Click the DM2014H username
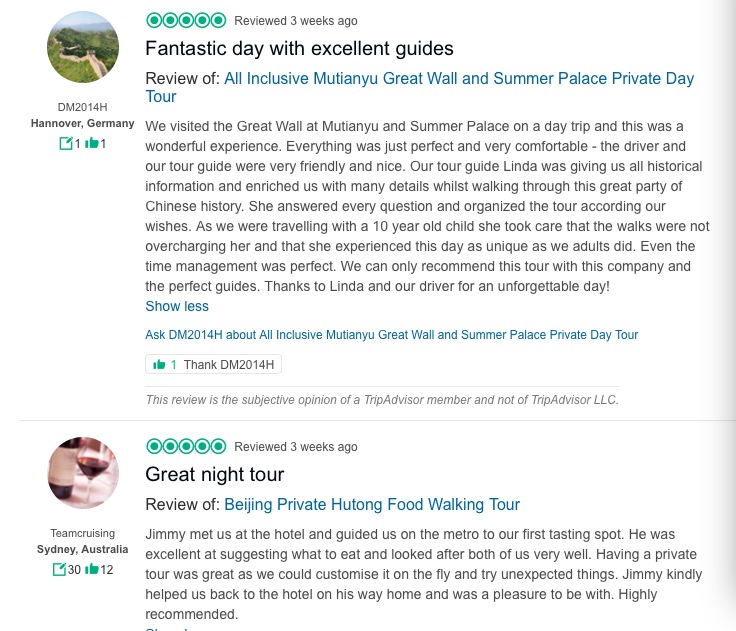Screen dimensions: 736x631 click(x=83, y=107)
